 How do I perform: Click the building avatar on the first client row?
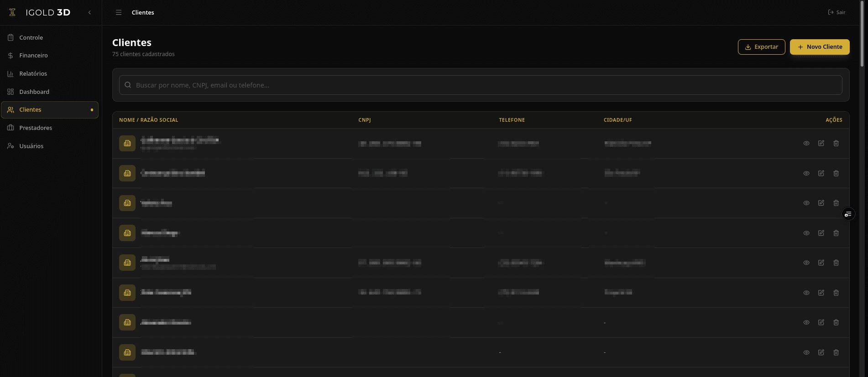click(x=127, y=143)
